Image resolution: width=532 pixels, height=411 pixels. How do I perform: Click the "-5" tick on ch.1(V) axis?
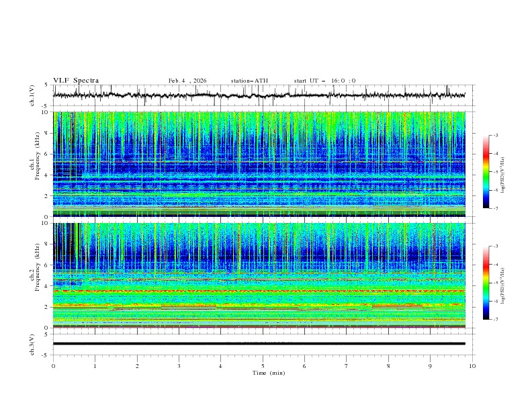point(46,106)
